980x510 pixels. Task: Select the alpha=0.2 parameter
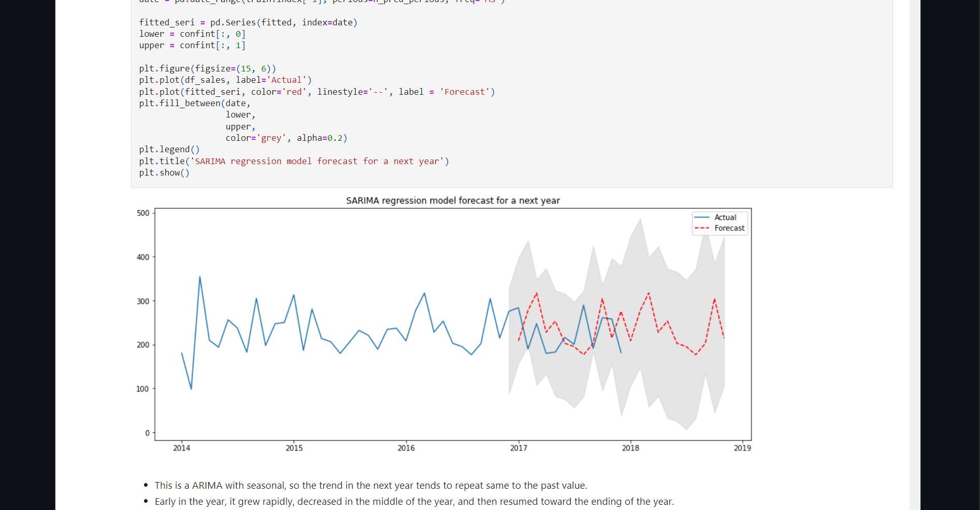pos(320,138)
